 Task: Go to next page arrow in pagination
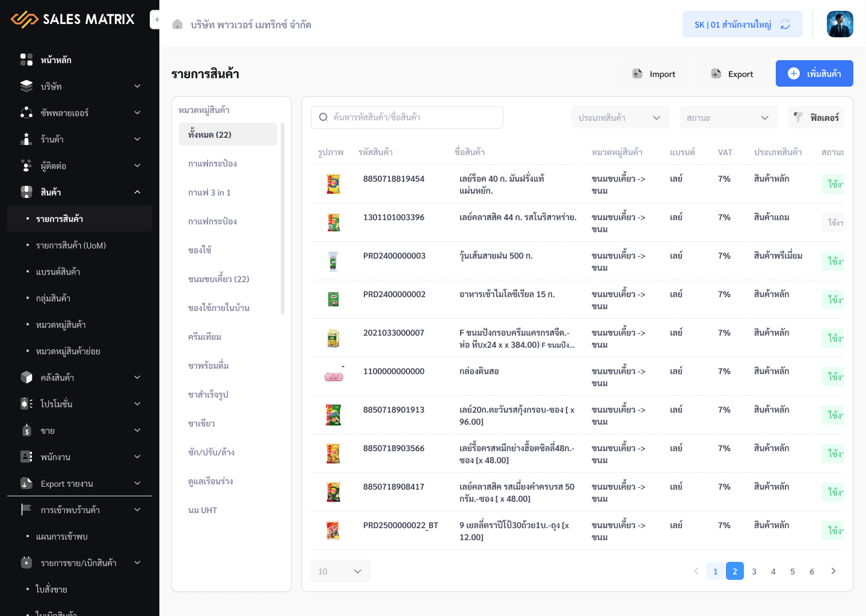(x=833, y=571)
